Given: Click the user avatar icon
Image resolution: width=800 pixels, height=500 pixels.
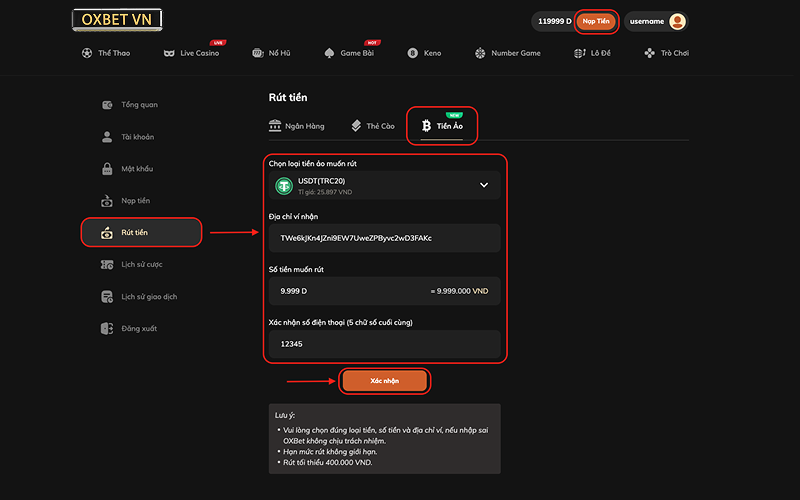Looking at the screenshot, I should point(677,21).
